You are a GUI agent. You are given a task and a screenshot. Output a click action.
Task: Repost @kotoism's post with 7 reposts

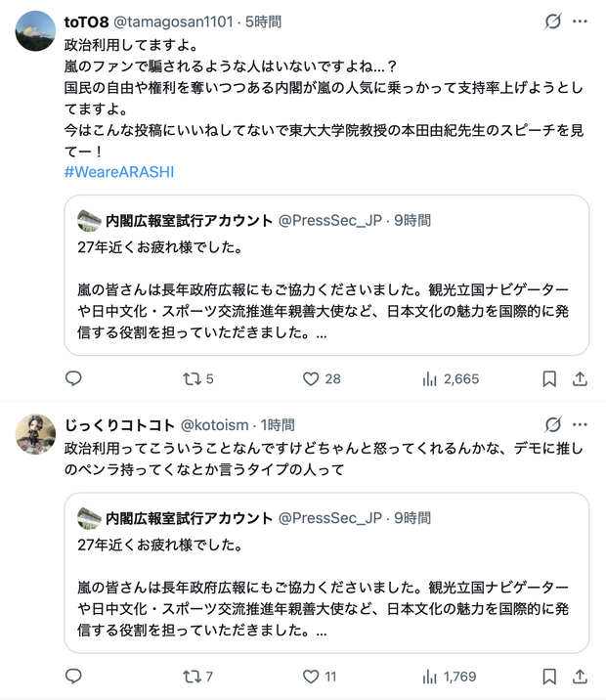point(197,677)
